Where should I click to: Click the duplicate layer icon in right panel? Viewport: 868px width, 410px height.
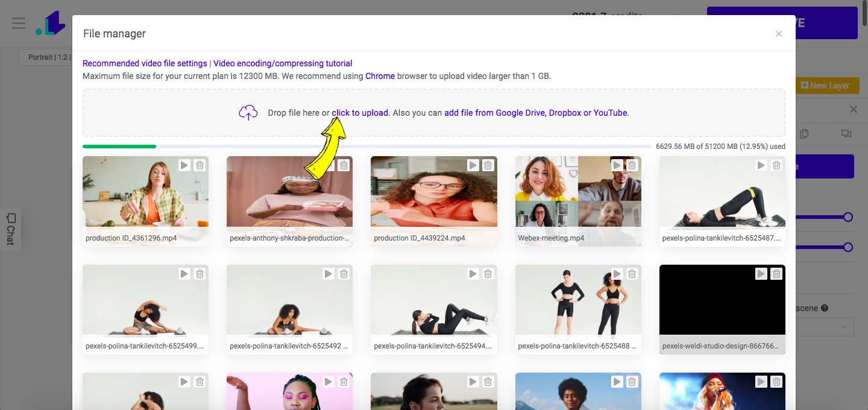(x=804, y=133)
